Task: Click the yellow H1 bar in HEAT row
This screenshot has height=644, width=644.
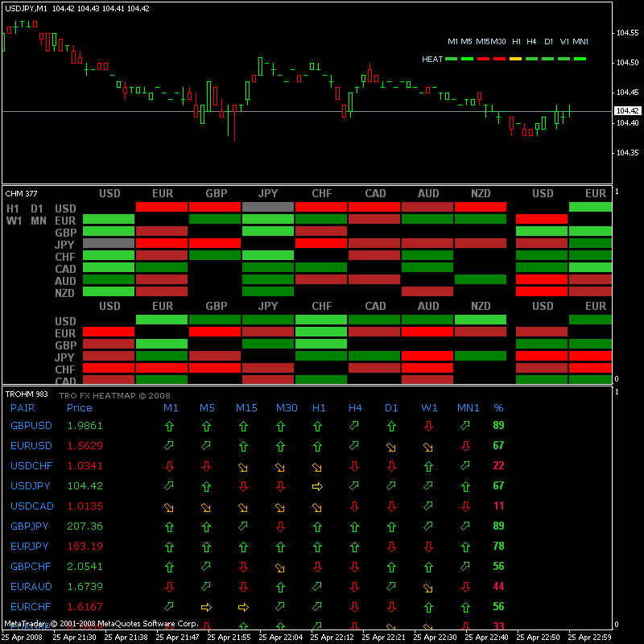Action: (515, 59)
